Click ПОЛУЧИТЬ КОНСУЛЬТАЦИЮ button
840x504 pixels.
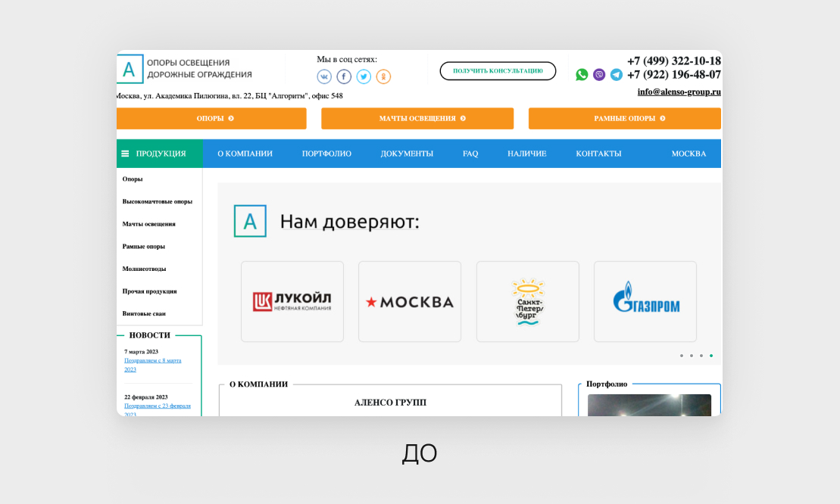point(498,70)
